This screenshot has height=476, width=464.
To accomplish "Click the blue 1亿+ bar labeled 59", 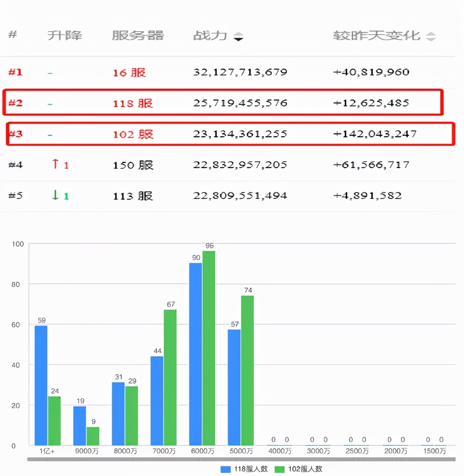I will [41, 386].
